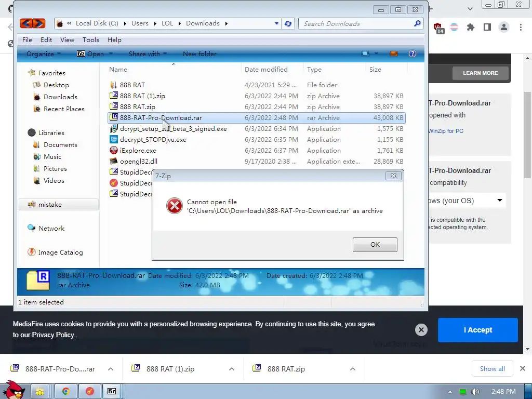Open the Tools menu

coord(91,39)
